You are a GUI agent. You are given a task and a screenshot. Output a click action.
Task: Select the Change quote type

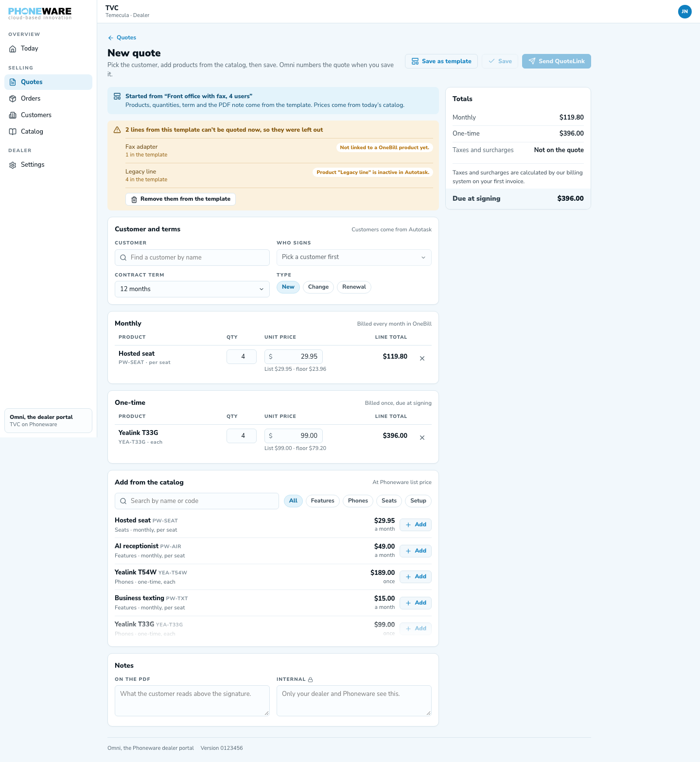318,287
